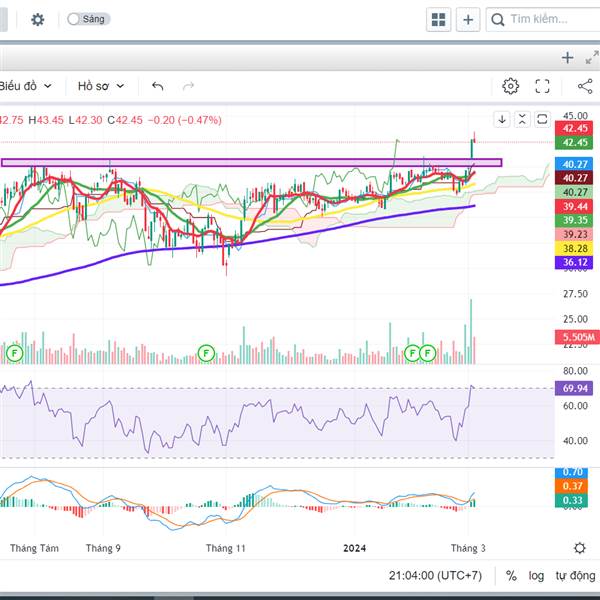Toggle log scale mode
Image resolution: width=600 pixels, height=600 pixels.
point(536,576)
